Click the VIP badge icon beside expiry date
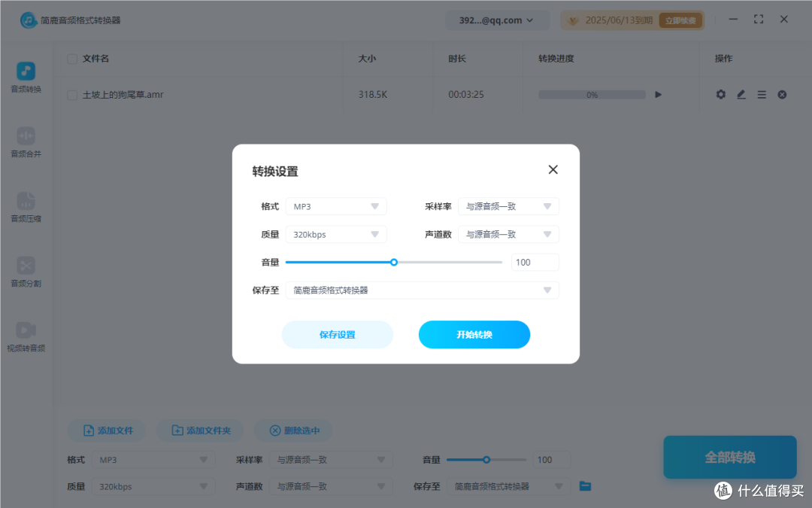This screenshot has width=812, height=508. pyautogui.click(x=573, y=20)
